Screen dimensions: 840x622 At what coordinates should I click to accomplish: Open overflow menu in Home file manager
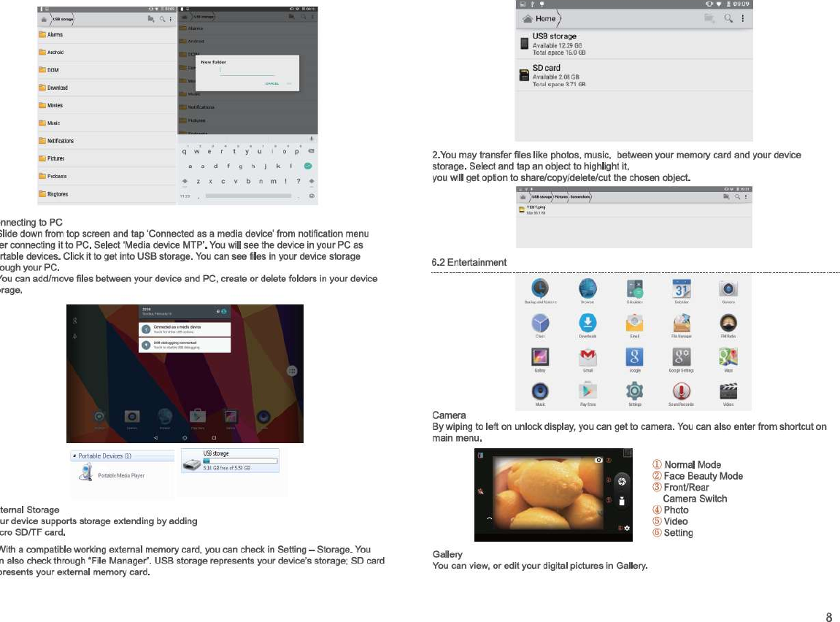tap(742, 18)
